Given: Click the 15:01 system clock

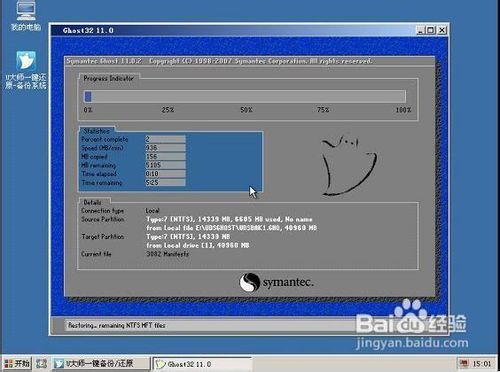Looking at the screenshot, I should point(482,364).
